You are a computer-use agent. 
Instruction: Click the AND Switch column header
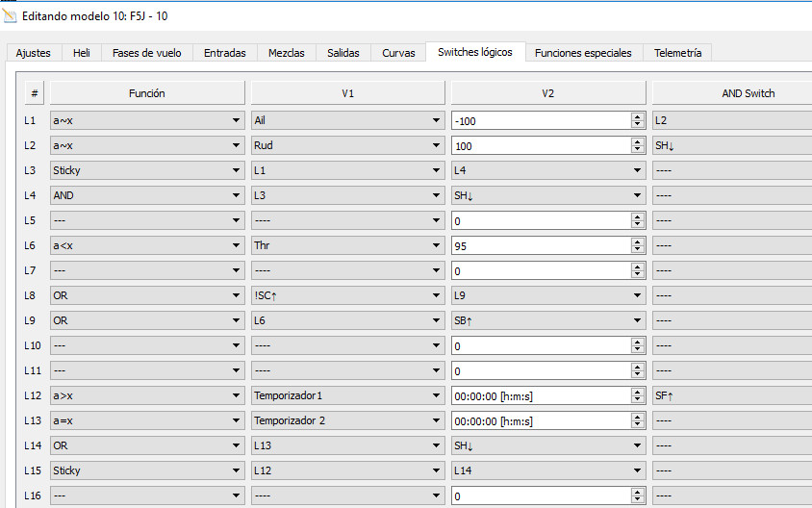(x=748, y=93)
